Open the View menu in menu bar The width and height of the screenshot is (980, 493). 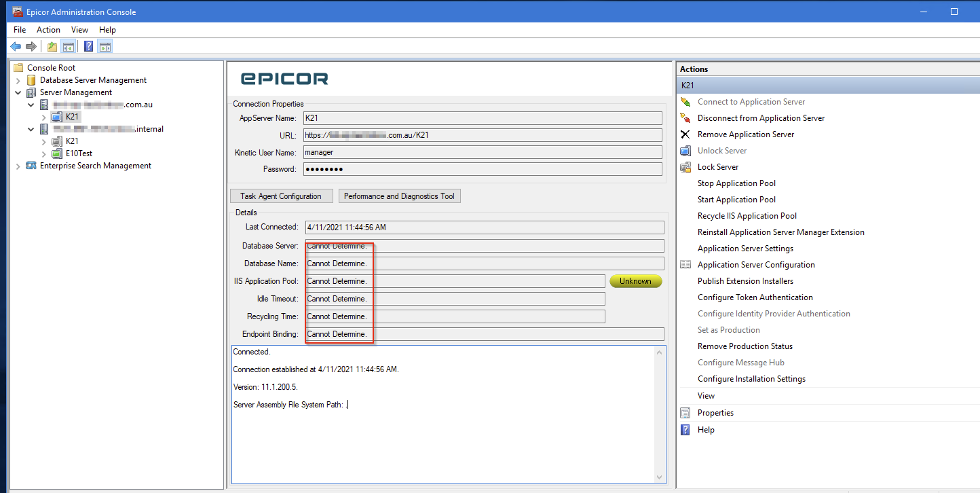coord(79,30)
